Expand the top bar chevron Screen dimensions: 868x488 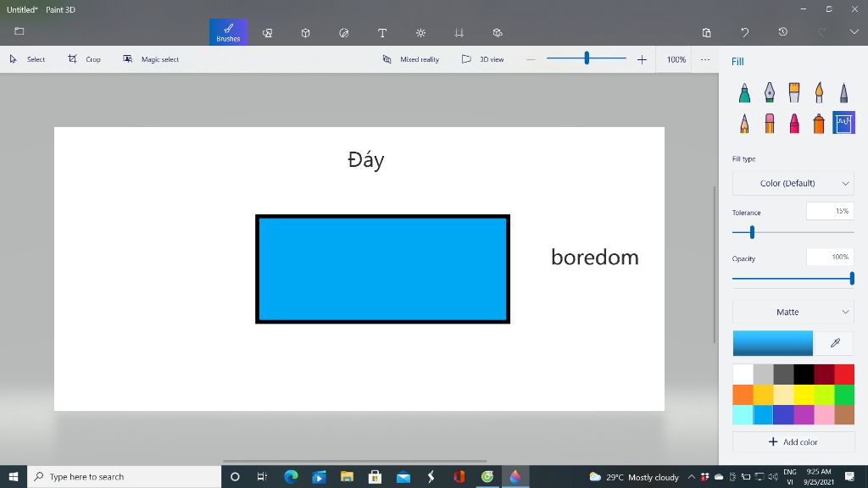click(x=854, y=32)
